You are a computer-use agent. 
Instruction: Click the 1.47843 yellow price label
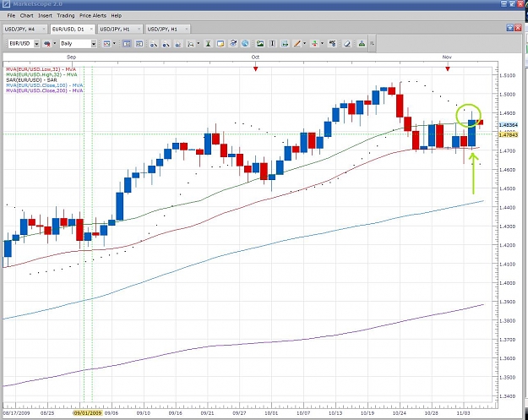click(509, 134)
